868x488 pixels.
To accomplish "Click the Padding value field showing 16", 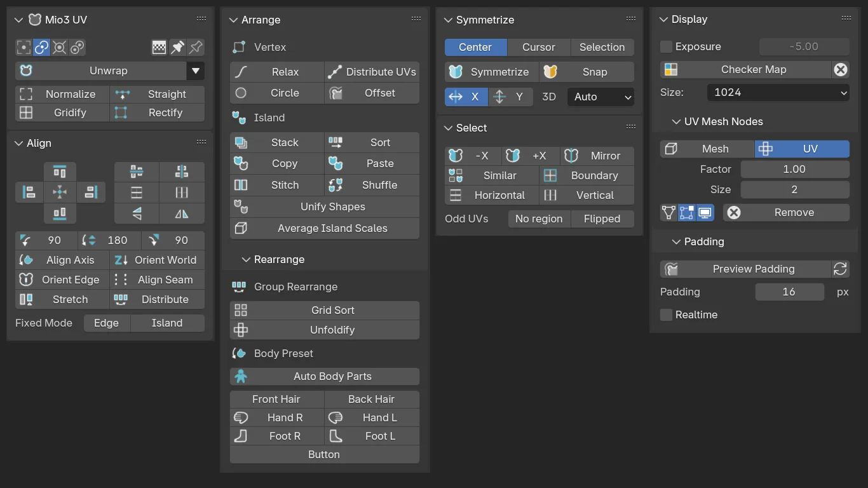I will point(790,292).
